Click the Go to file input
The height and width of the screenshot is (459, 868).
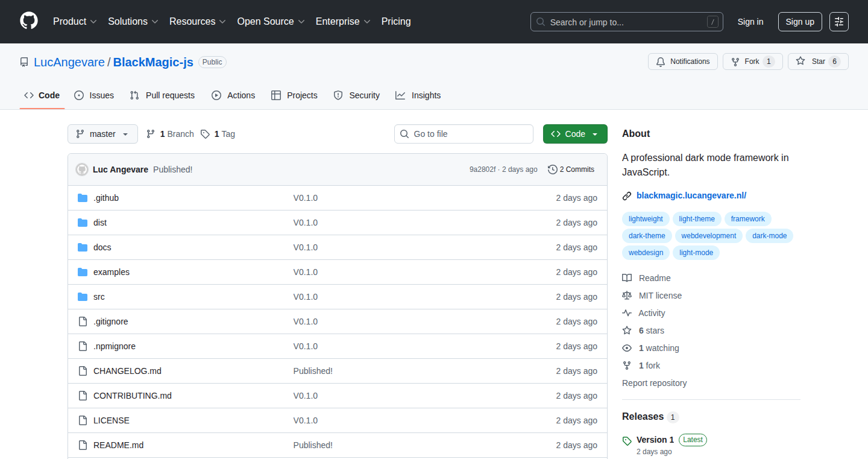tap(464, 134)
